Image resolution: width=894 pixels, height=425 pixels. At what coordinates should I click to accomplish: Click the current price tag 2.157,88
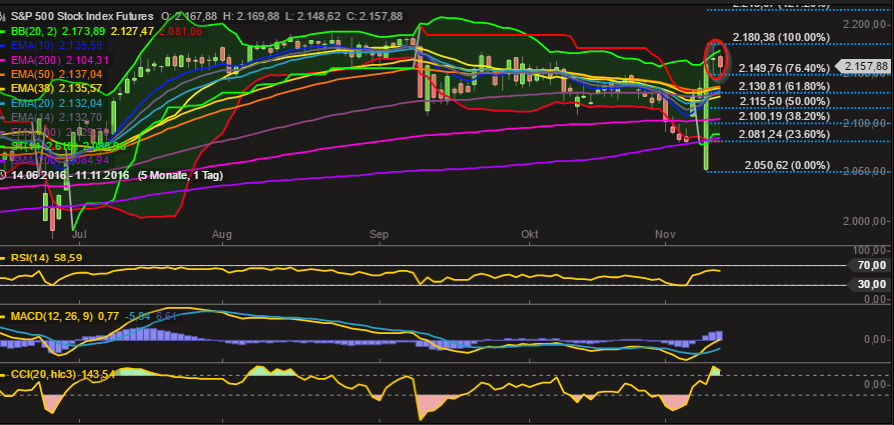tap(865, 67)
